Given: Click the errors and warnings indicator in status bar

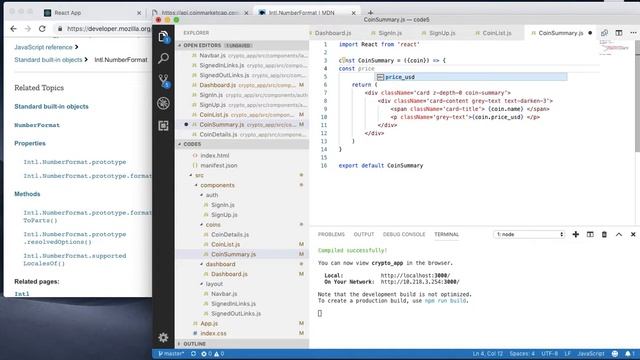Looking at the screenshot, I should pos(212,354).
